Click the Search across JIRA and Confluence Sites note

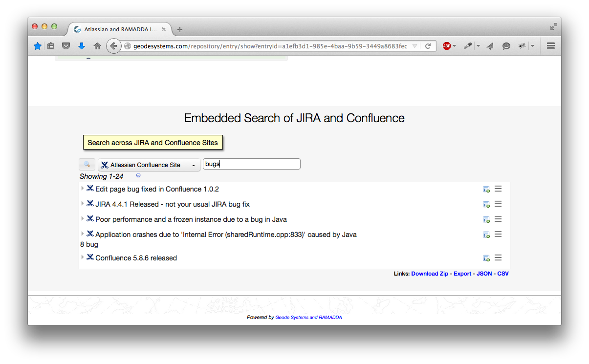tap(153, 143)
